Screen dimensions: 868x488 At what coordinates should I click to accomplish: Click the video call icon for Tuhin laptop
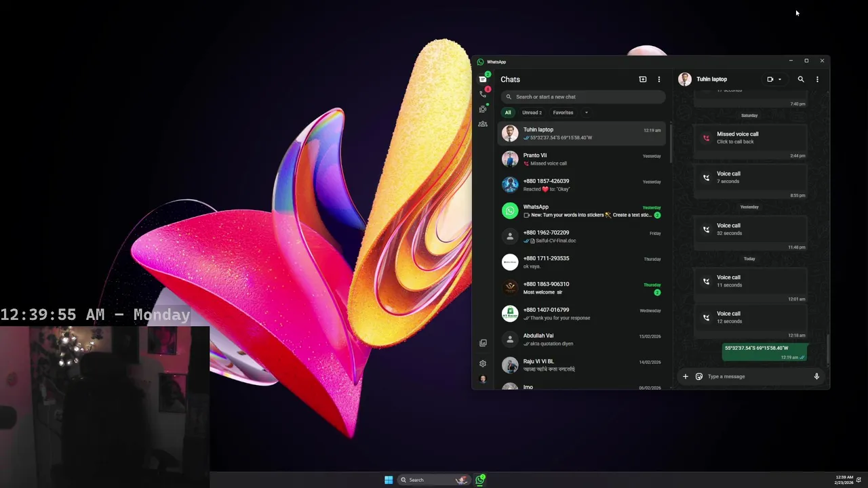pyautogui.click(x=770, y=79)
